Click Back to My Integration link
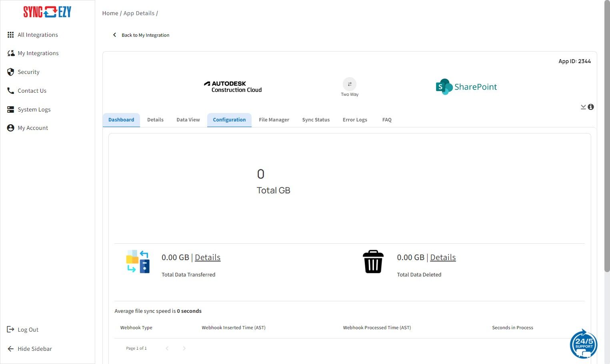Image resolution: width=610 pixels, height=364 pixels. coord(145,35)
